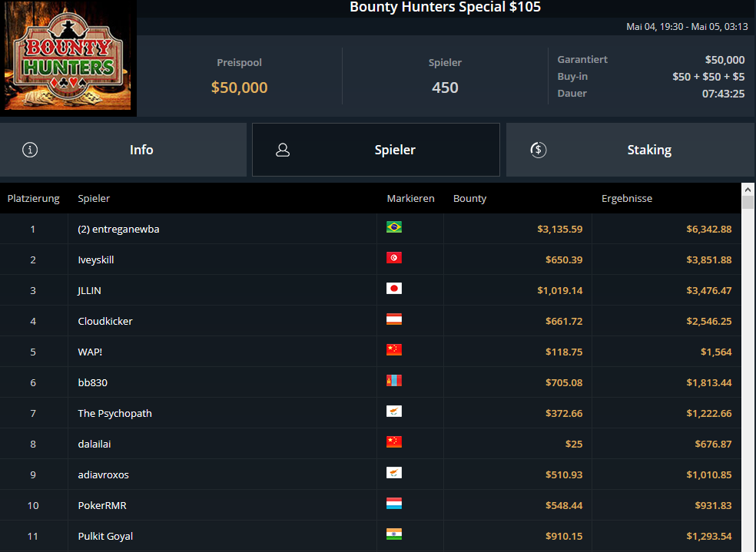Open the Info tab
Image resolution: width=756 pixels, height=552 pixels.
[x=123, y=150]
